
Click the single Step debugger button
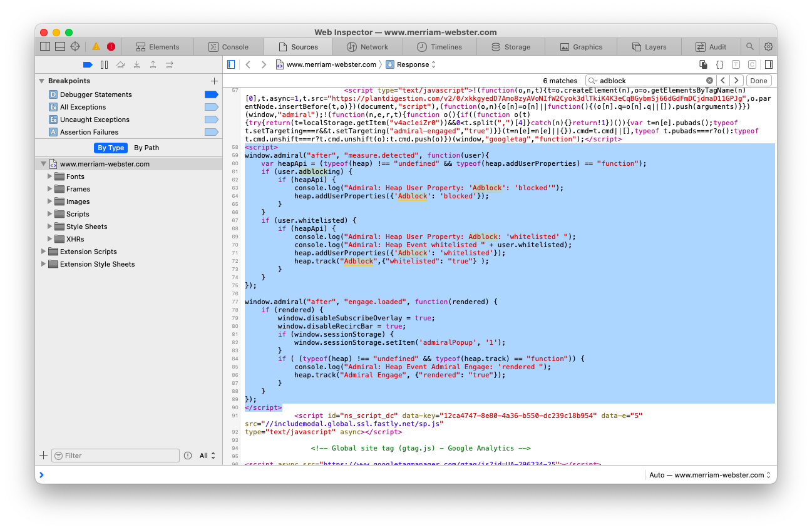[x=169, y=64]
